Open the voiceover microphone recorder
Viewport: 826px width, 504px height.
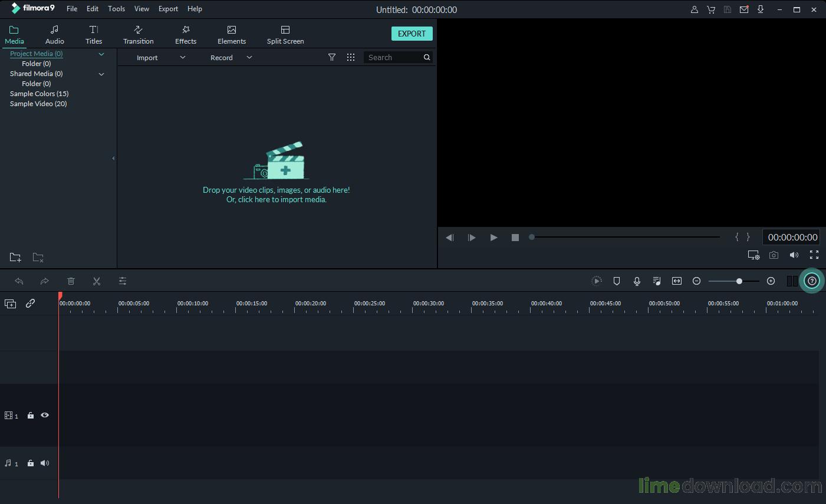(x=637, y=281)
